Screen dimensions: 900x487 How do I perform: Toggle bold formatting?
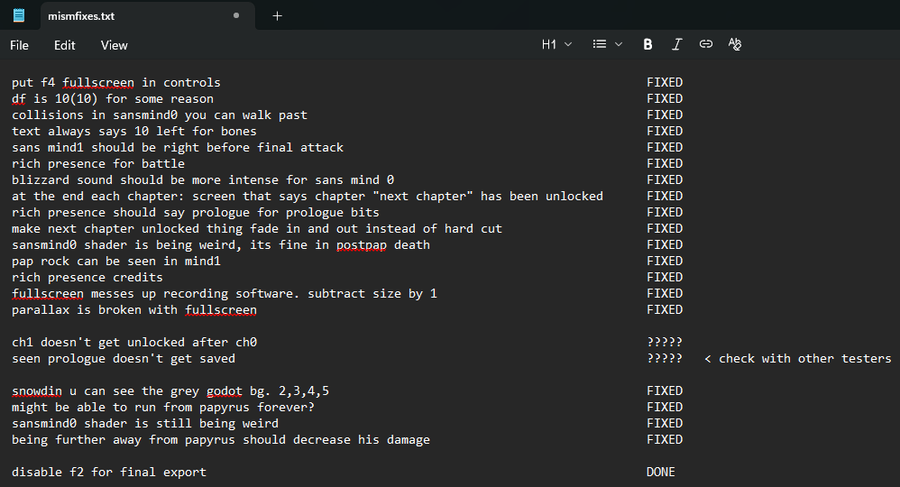647,44
